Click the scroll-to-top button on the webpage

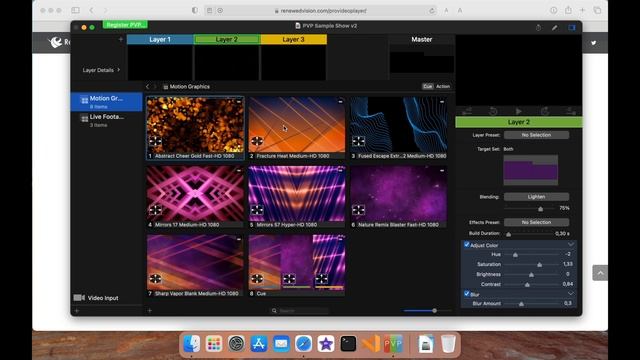click(x=600, y=273)
